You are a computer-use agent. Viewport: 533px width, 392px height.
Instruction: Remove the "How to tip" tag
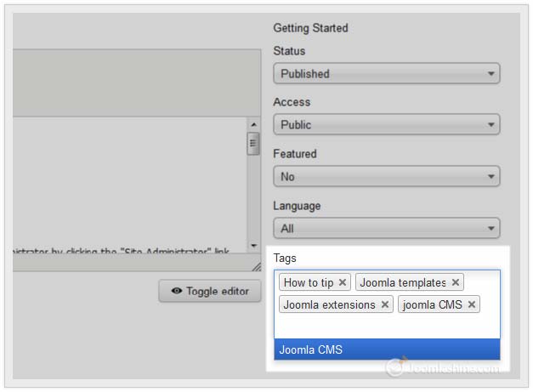[343, 282]
